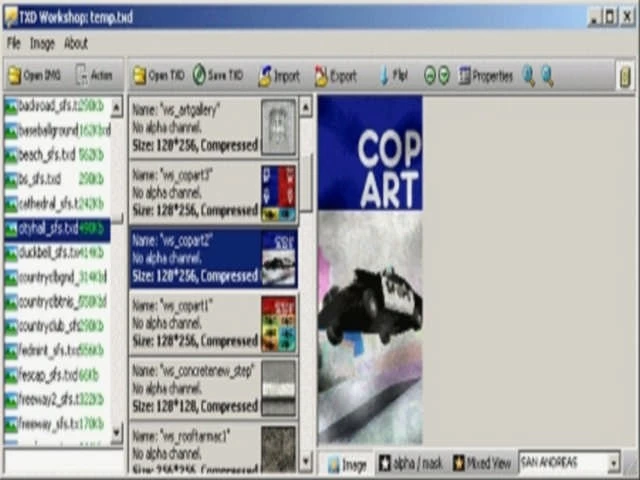Viewport: 640px width, 480px height.
Task: Select the ws_copart1 texture entry
Action: click(213, 324)
